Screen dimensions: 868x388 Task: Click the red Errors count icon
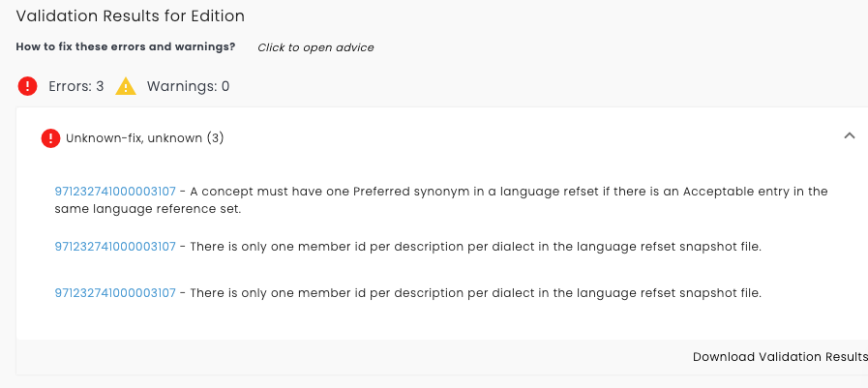(x=27, y=86)
